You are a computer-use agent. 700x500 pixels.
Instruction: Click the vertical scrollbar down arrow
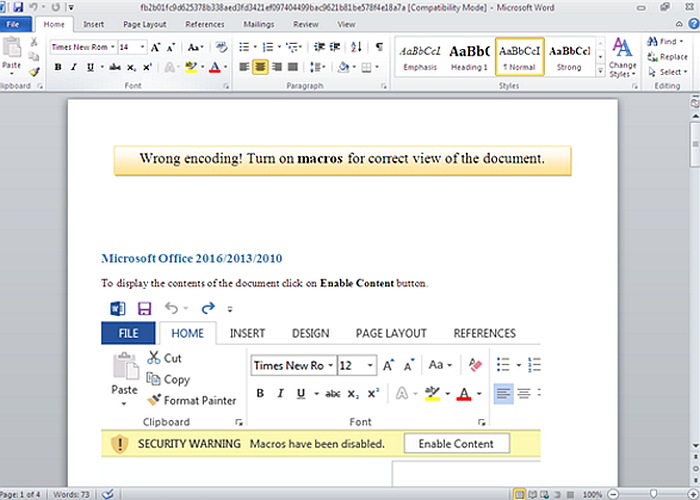(695, 445)
